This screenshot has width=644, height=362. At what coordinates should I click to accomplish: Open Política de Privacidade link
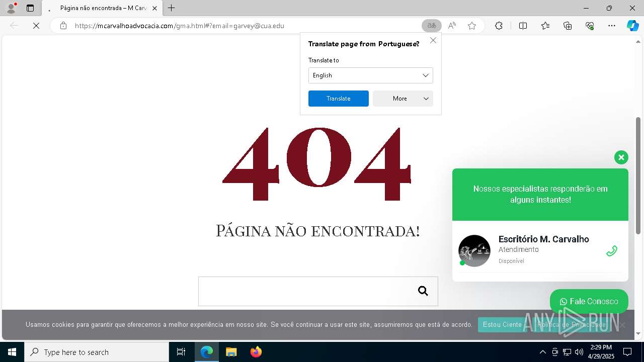pyautogui.click(x=572, y=325)
